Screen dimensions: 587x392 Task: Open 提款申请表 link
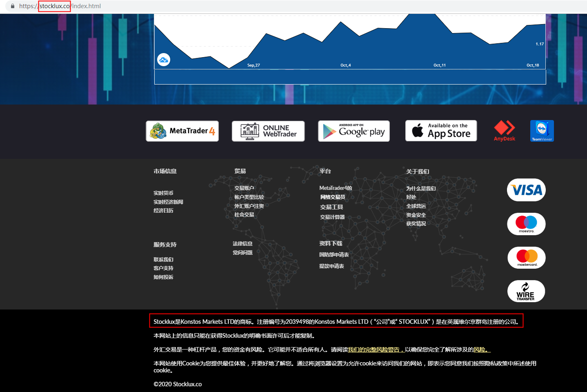pos(331,266)
